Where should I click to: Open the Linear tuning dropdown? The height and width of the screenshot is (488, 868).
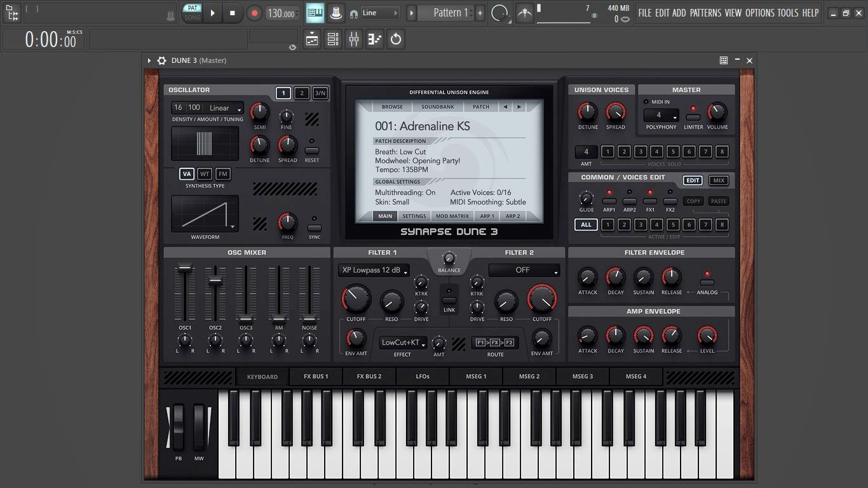224,108
